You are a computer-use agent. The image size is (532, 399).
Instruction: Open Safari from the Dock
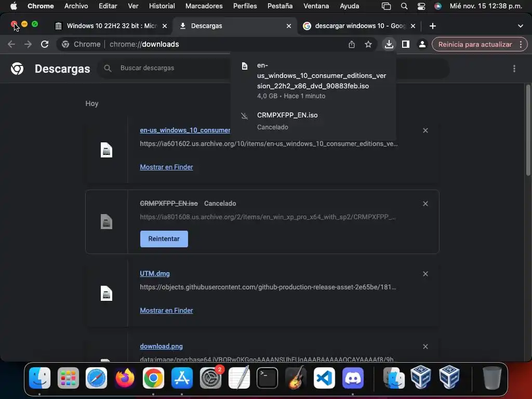tap(96, 378)
